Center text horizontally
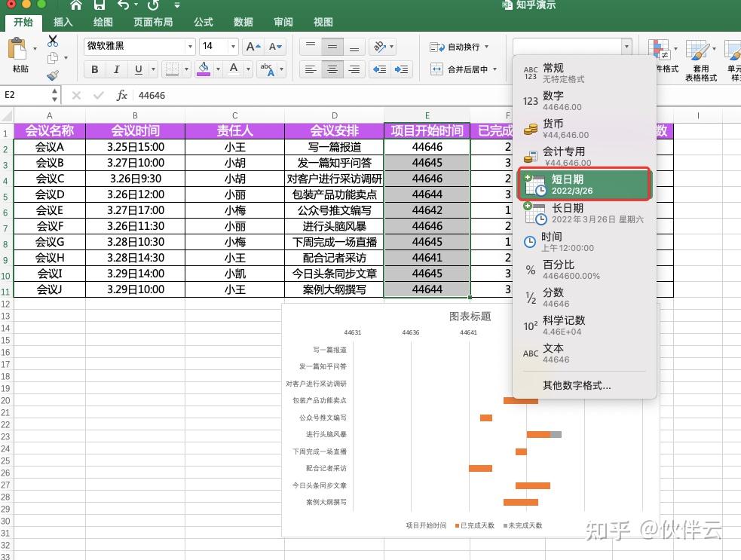Screen dimensions: 741x560 (x=332, y=69)
